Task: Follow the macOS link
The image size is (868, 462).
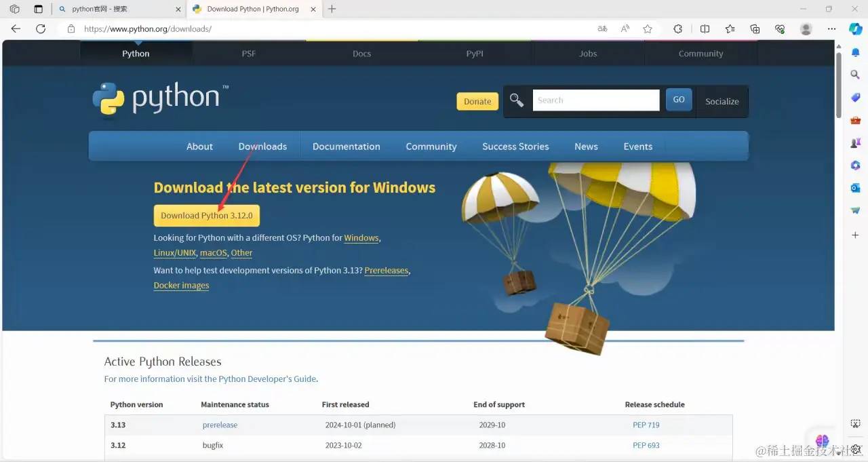Action: (x=214, y=253)
